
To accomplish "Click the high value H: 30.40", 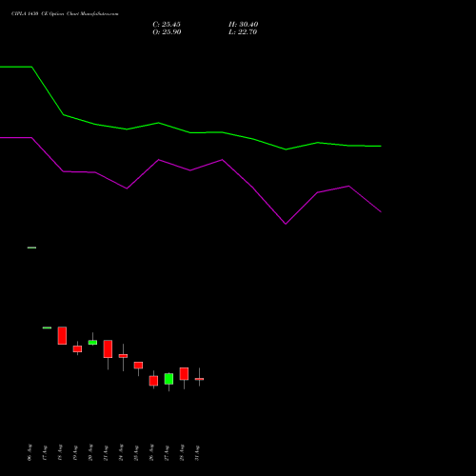I will point(244,25).
